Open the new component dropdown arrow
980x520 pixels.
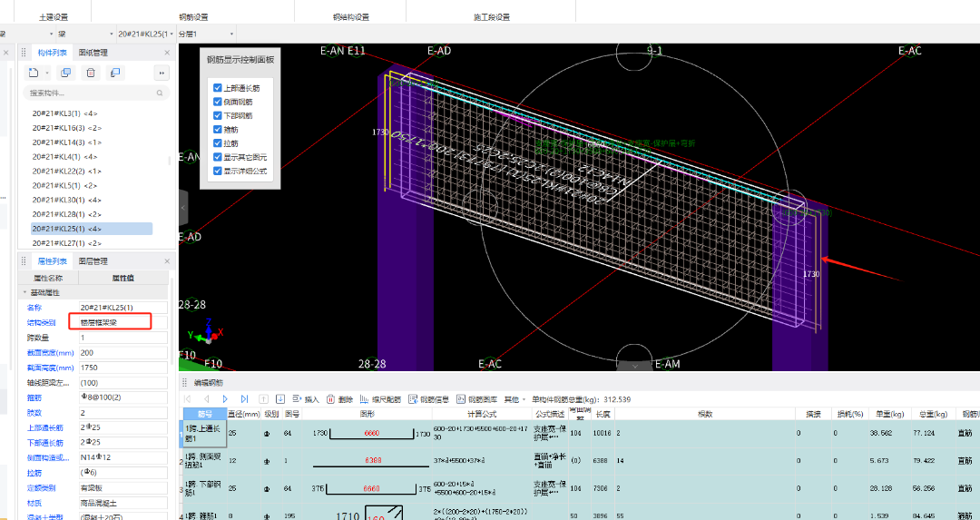click(x=47, y=74)
